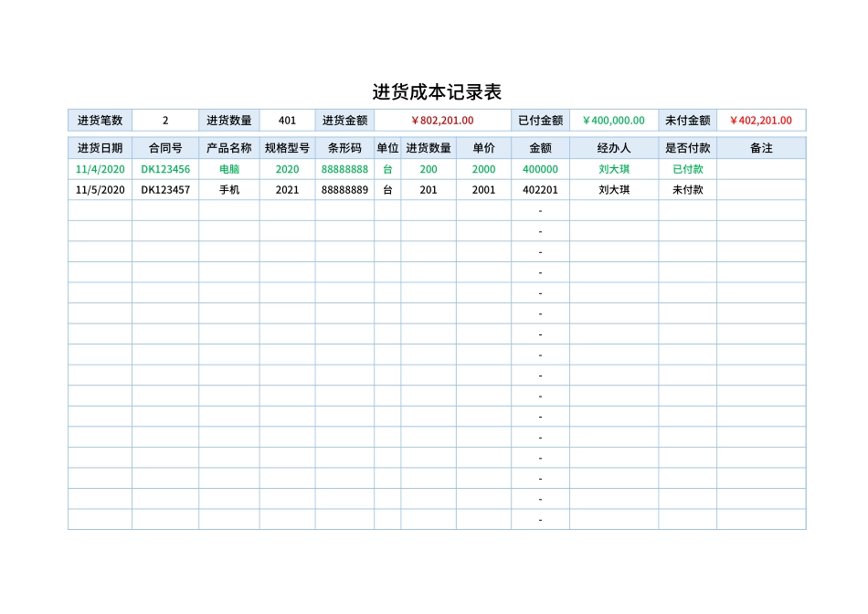This screenshot has width=868, height=614.
Task: Click the date cell 11/4/2020
Action: coord(101,169)
